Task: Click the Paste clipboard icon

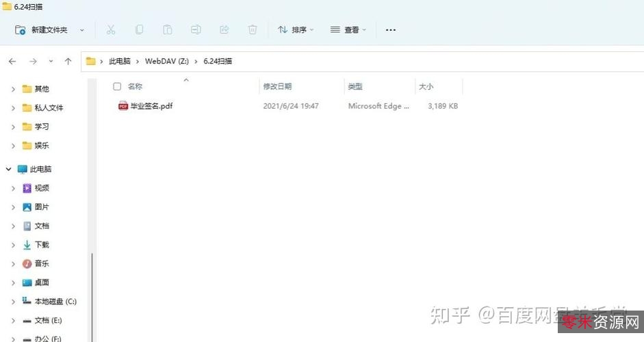Action: [168, 30]
